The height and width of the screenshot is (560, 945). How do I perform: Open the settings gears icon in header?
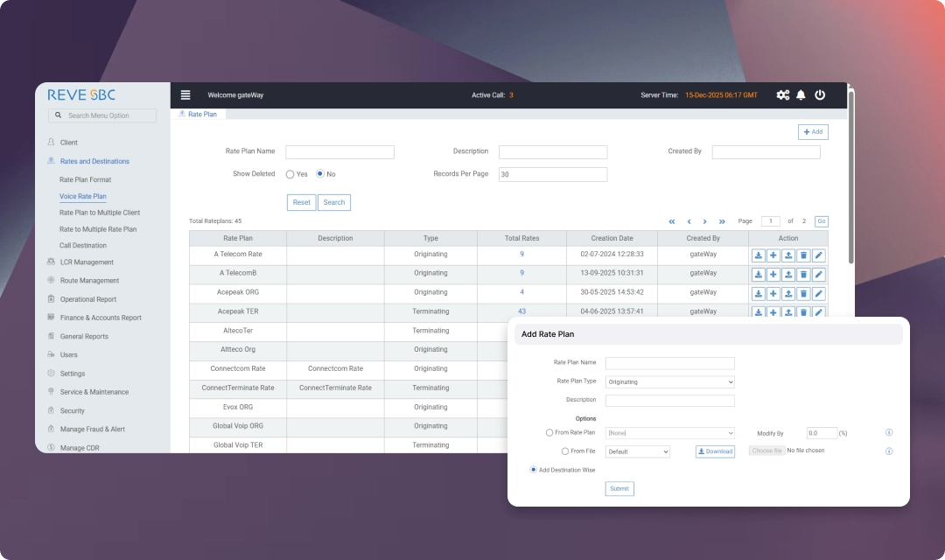[782, 95]
